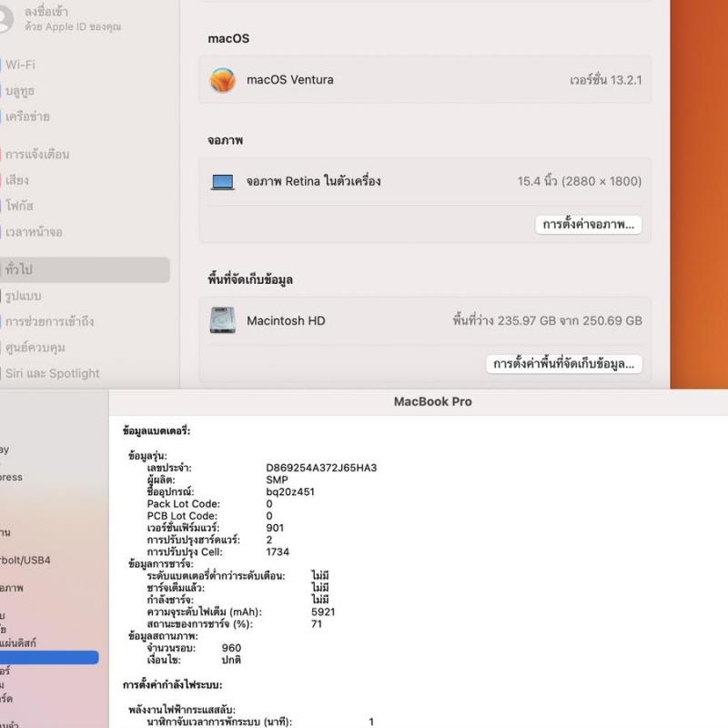This screenshot has width=728, height=728.
Task: Click the จอภาพ section heading
Action: pos(225,140)
